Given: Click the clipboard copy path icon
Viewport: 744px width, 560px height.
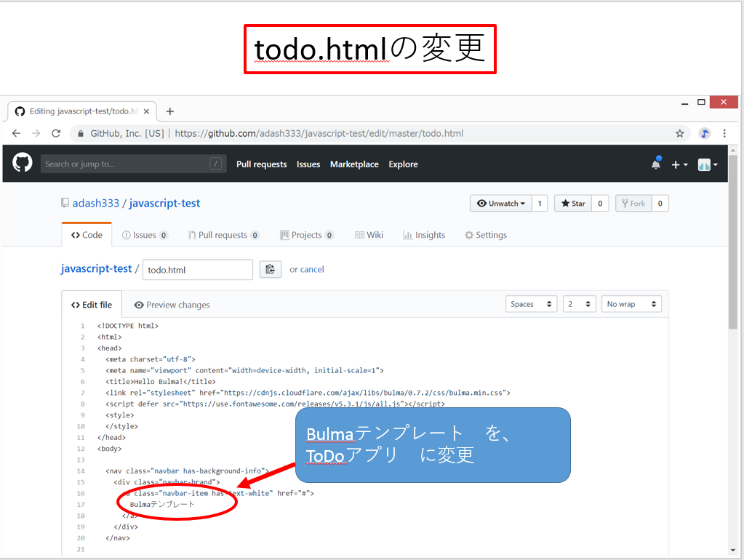Looking at the screenshot, I should click(x=271, y=269).
